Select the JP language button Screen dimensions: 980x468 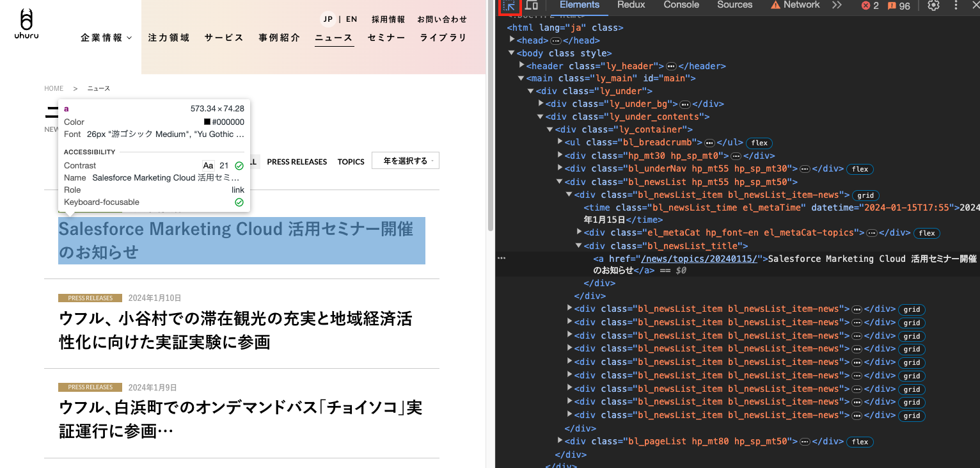tap(328, 19)
